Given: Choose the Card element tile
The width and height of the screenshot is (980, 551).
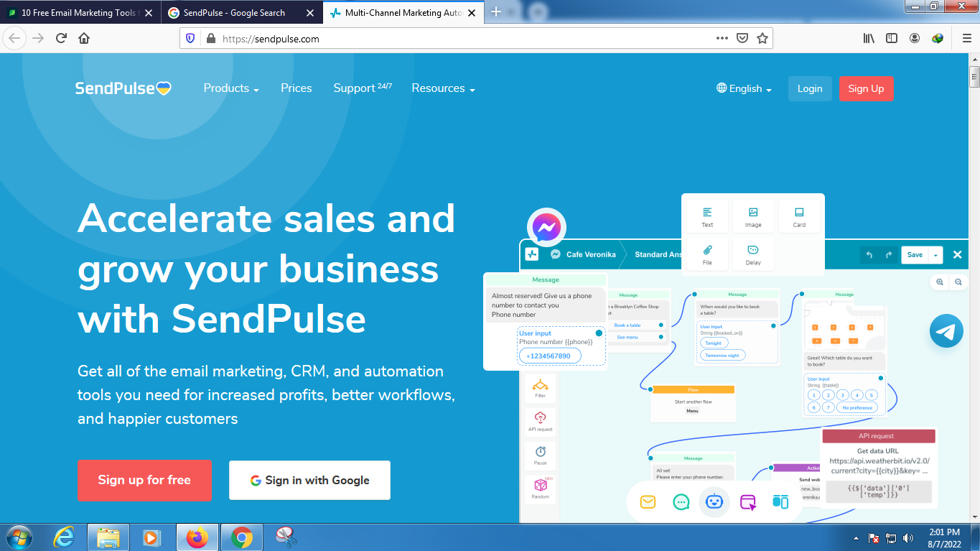Looking at the screenshot, I should click(799, 216).
